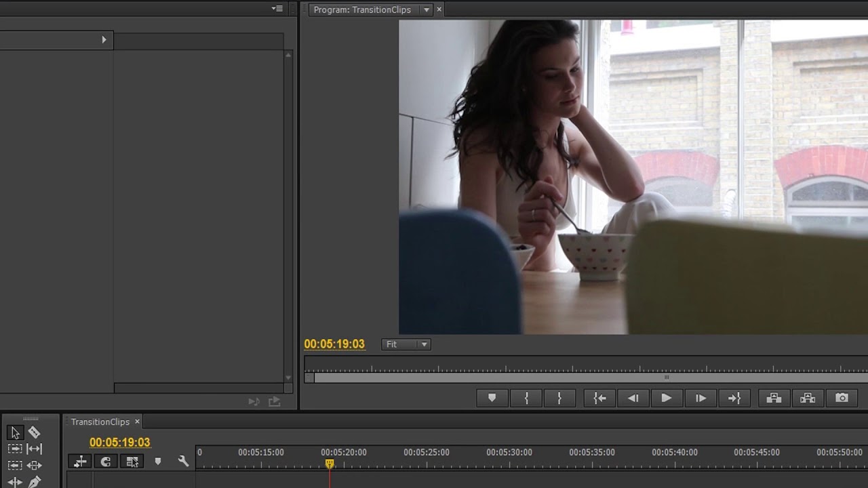Toggle Snap magnet in timeline
This screenshot has height=488, width=868.
106,462
